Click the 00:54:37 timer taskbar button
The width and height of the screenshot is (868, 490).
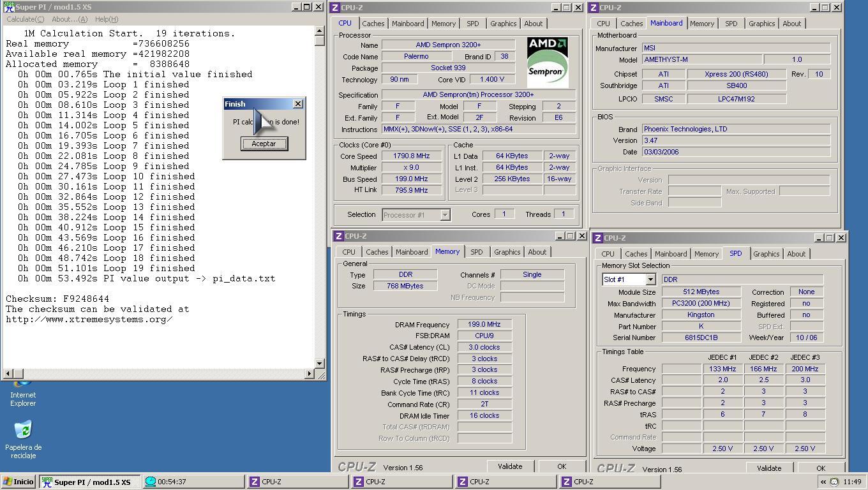[x=193, y=482]
